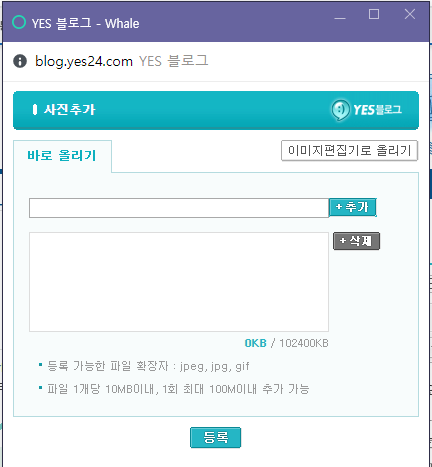The width and height of the screenshot is (432, 467).
Task: Focus the file path input field
Action: pos(179,208)
